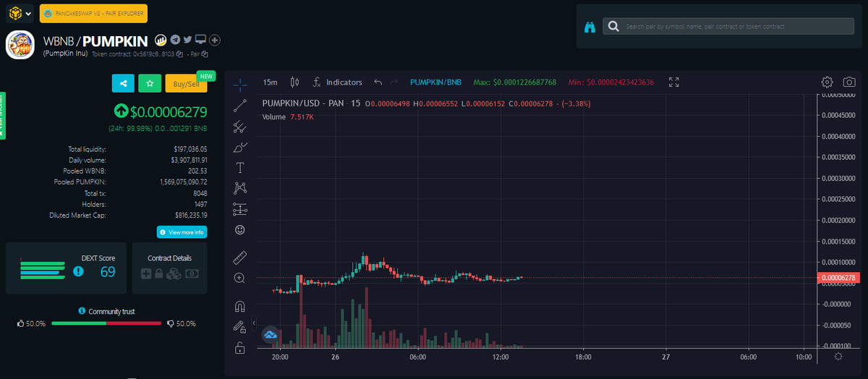Image resolution: width=868 pixels, height=379 pixels.
Task: Select the crosshair cursor tool
Action: tap(240, 85)
